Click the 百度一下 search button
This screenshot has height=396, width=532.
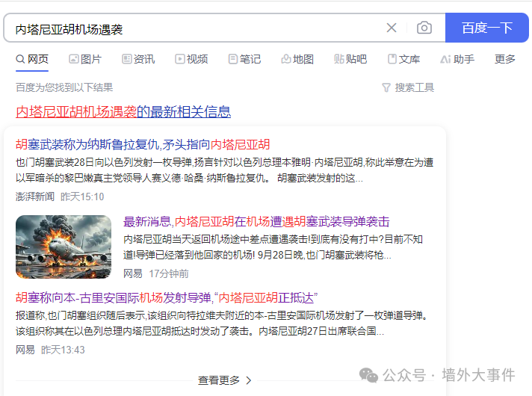click(487, 28)
